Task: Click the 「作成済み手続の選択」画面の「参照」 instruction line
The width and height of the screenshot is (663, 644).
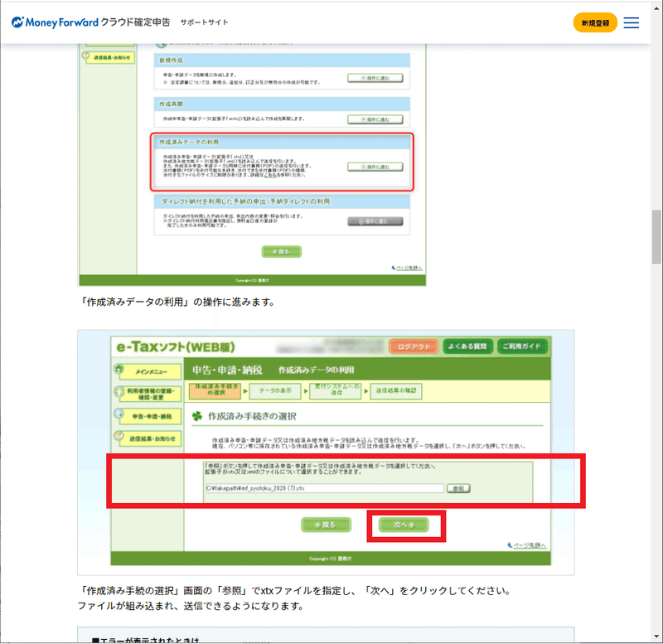Action: click(295, 591)
